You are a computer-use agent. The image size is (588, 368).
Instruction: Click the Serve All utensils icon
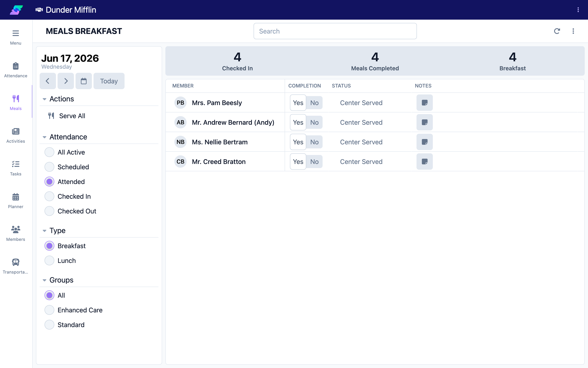coord(51,116)
